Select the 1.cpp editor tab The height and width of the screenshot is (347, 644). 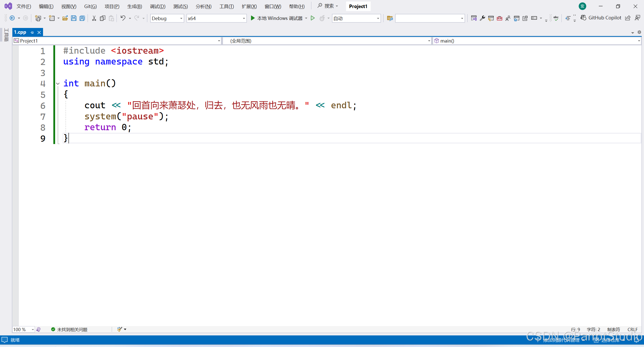tap(20, 32)
